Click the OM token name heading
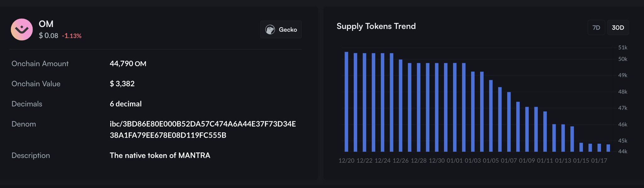The width and height of the screenshot is (644, 188). click(x=46, y=24)
